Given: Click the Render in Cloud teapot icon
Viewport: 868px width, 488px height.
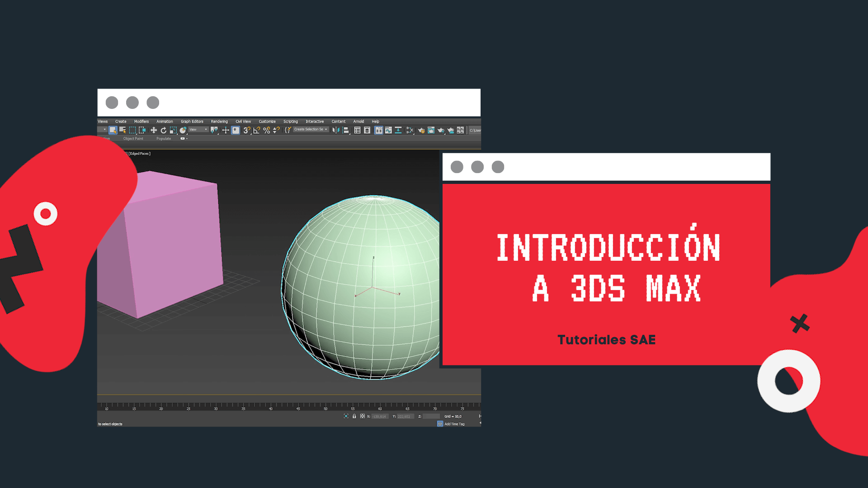Looking at the screenshot, I should click(x=451, y=130).
